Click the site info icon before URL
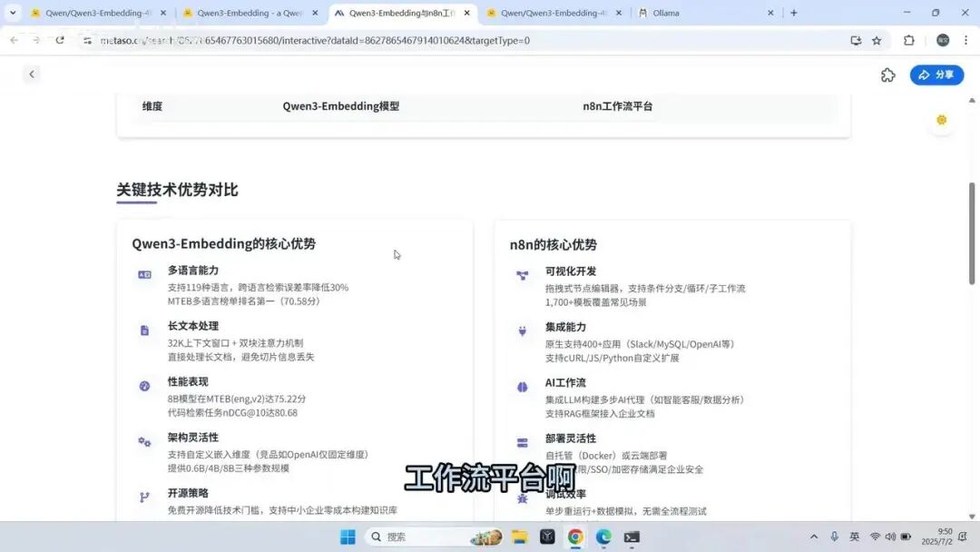Screen dimensions: 980x552 [x=87, y=40]
